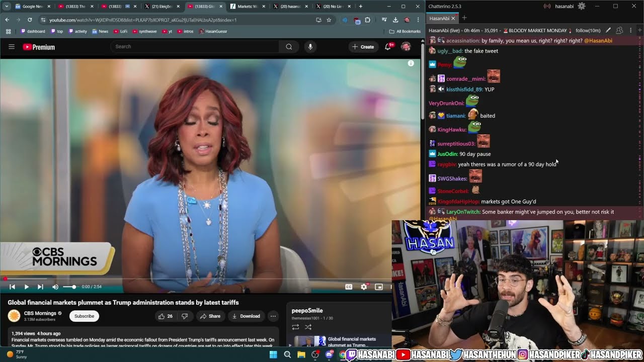Viewport: 644px width, 362px height.
Task: Click the YouTube Premium logo
Action: [39, 47]
